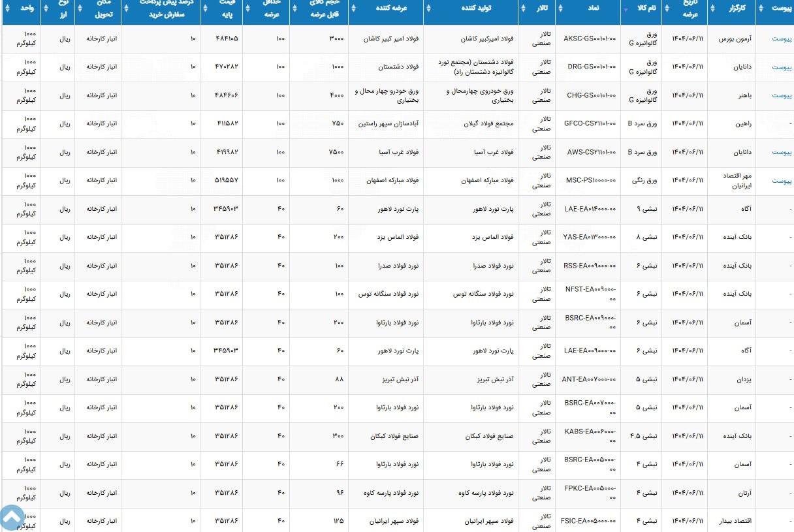This screenshot has width=794, height=532.
Task: Click the offer volume ۸۸
Action: pos(340,379)
